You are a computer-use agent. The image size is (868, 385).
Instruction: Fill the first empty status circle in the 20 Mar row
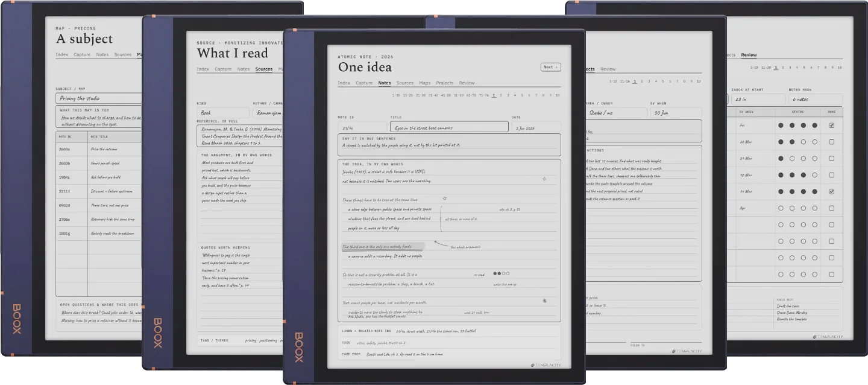point(804,142)
